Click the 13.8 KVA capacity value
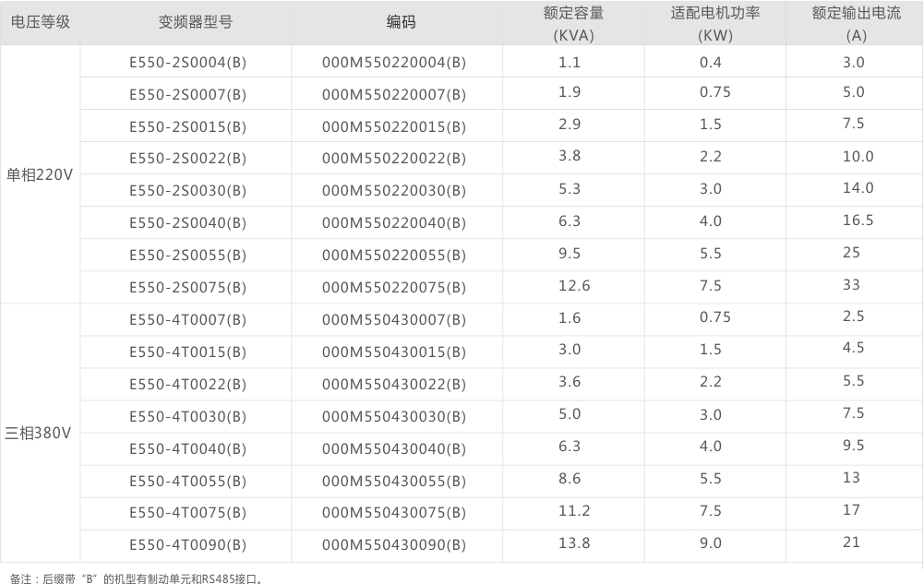This screenshot has width=924, height=584. click(x=573, y=543)
